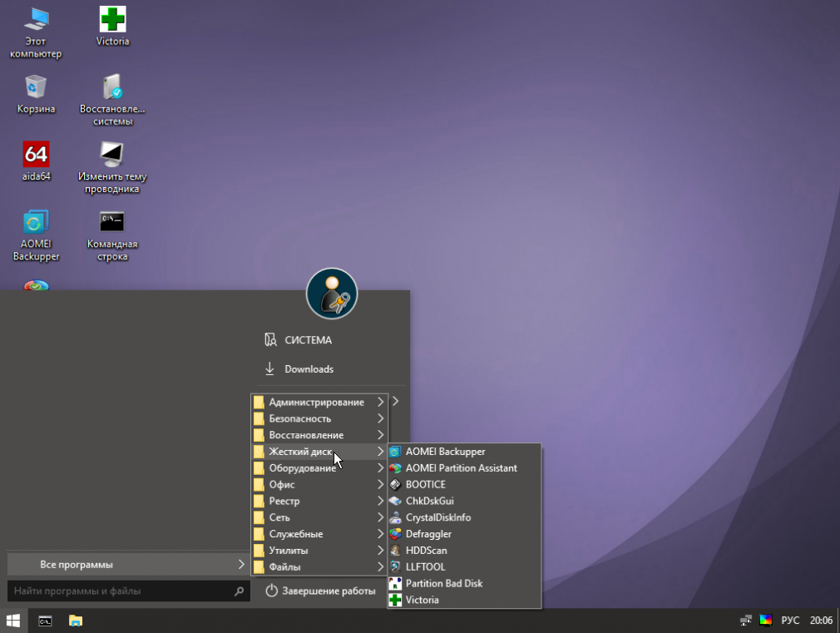Open ChkDskGui from the submenu

click(464, 501)
